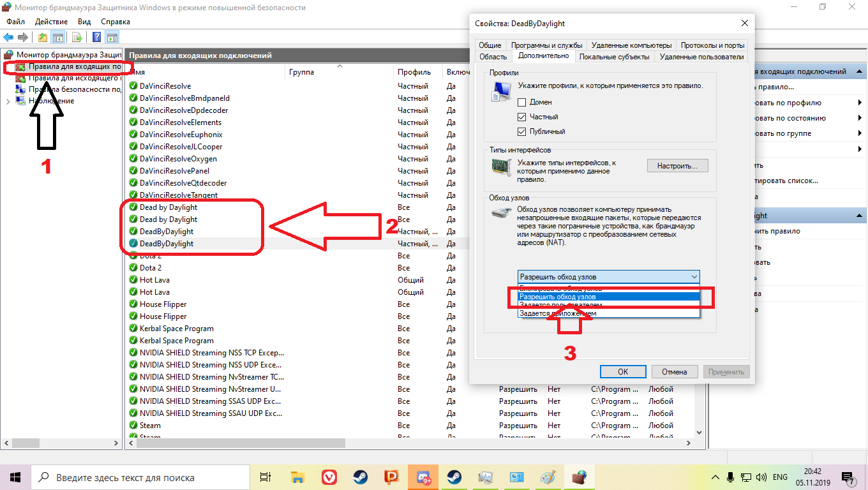Open the first Steam icon on the taskbar
Image resolution: width=868 pixels, height=490 pixels.
(x=360, y=477)
